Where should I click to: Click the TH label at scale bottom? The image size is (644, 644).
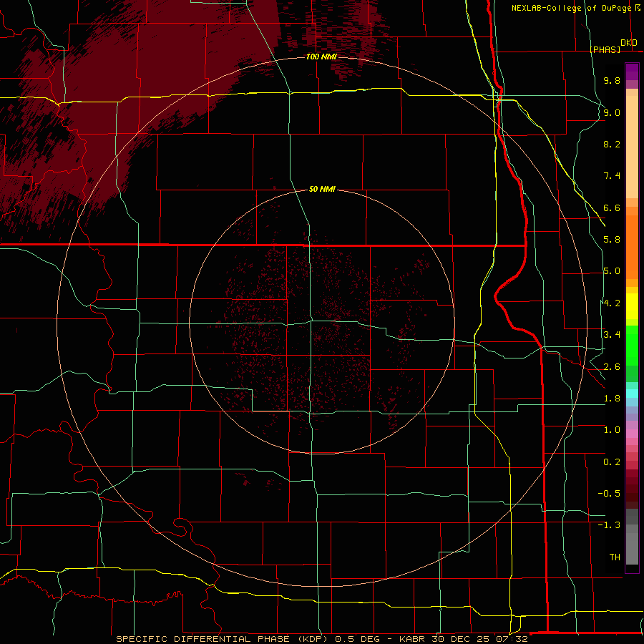[x=615, y=557]
